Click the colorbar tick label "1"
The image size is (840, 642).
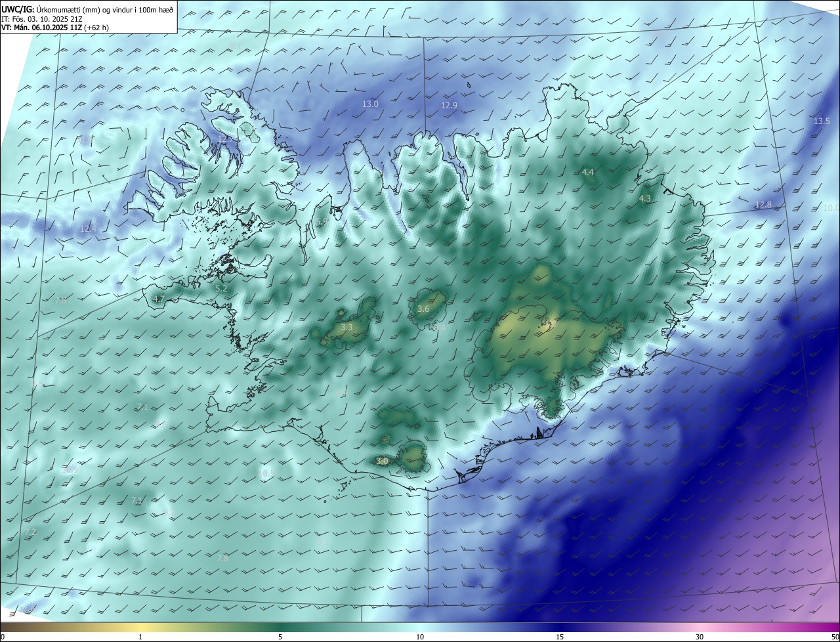tap(140, 637)
